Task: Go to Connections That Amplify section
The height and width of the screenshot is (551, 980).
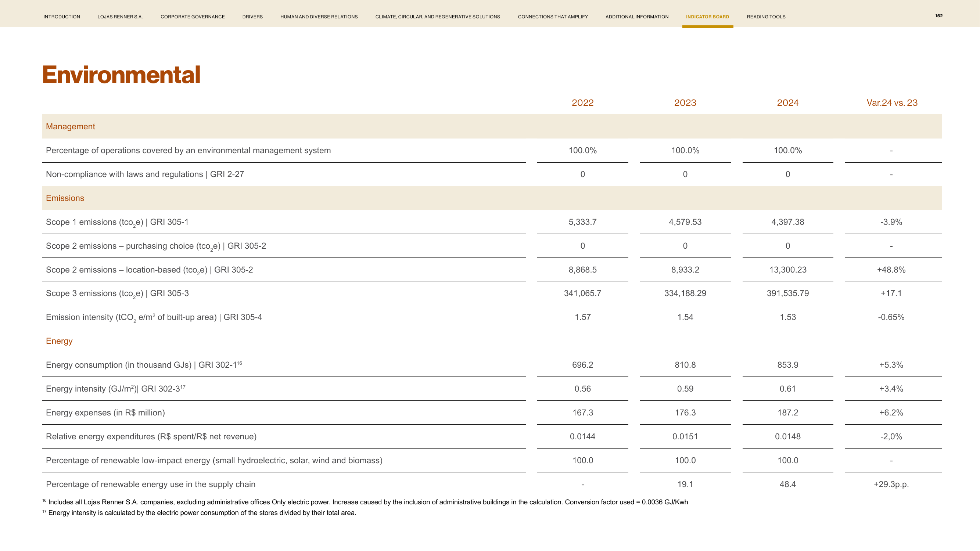Action: [x=553, y=17]
